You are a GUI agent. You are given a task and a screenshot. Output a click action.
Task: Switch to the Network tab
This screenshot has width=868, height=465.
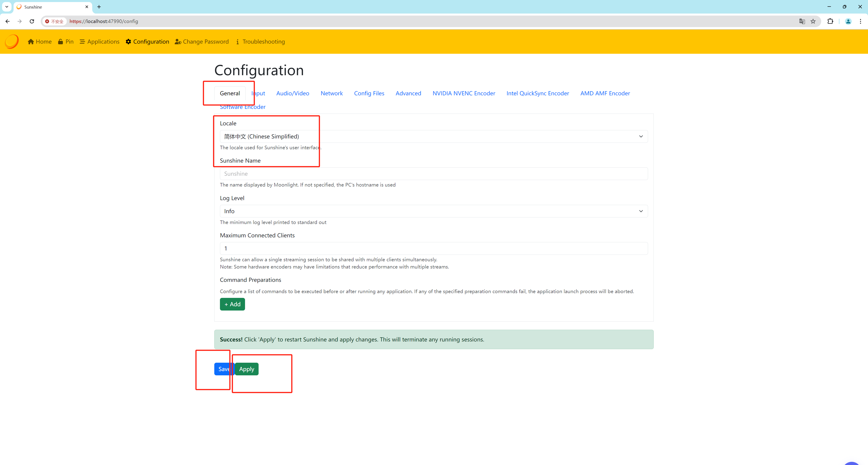(332, 93)
